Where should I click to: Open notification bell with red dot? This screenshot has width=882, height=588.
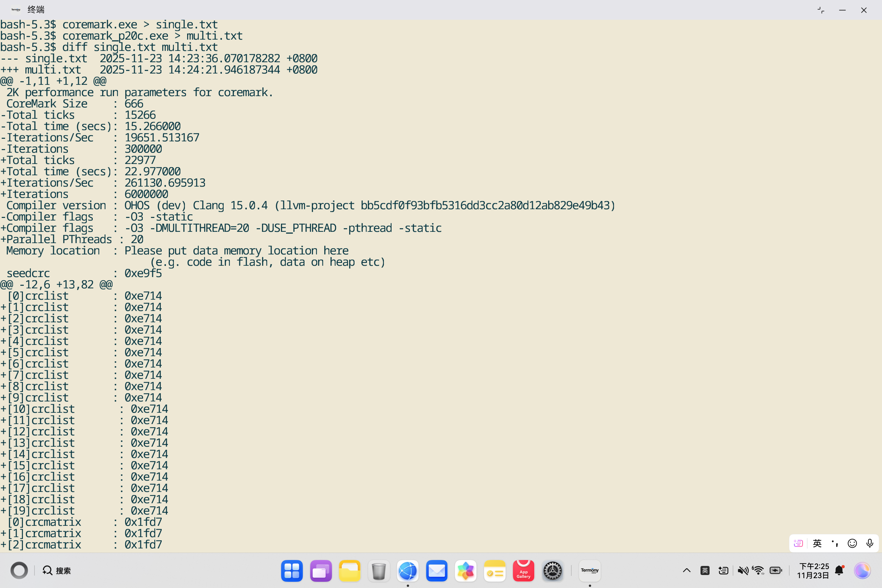839,571
